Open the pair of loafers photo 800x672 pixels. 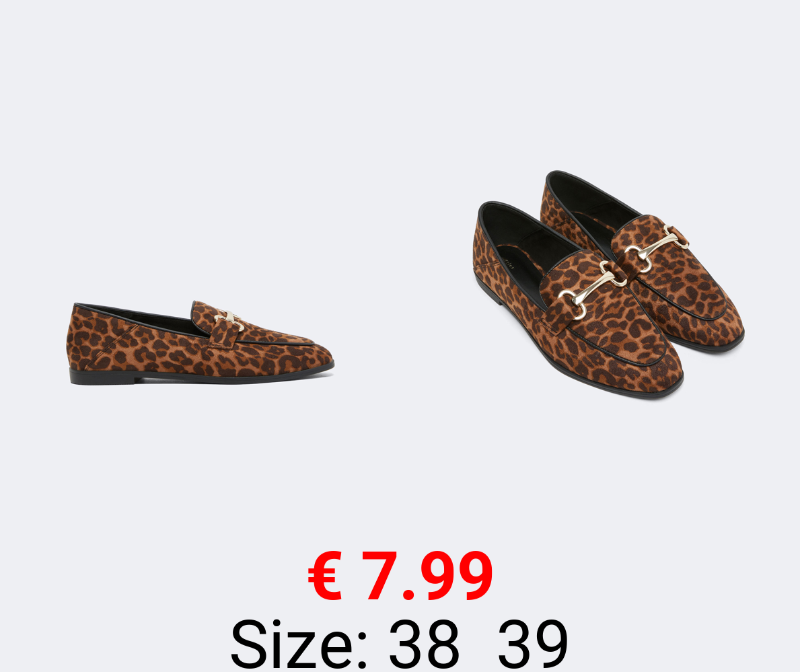click(x=609, y=285)
